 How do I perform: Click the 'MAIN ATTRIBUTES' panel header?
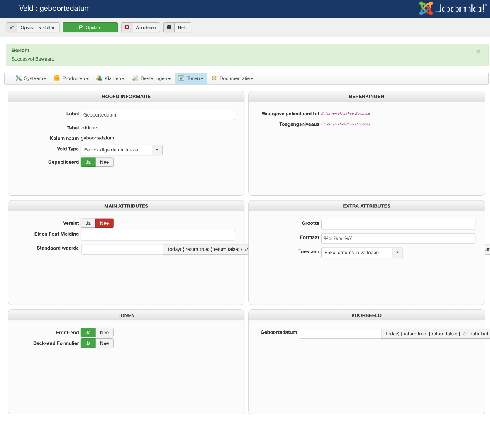(126, 206)
